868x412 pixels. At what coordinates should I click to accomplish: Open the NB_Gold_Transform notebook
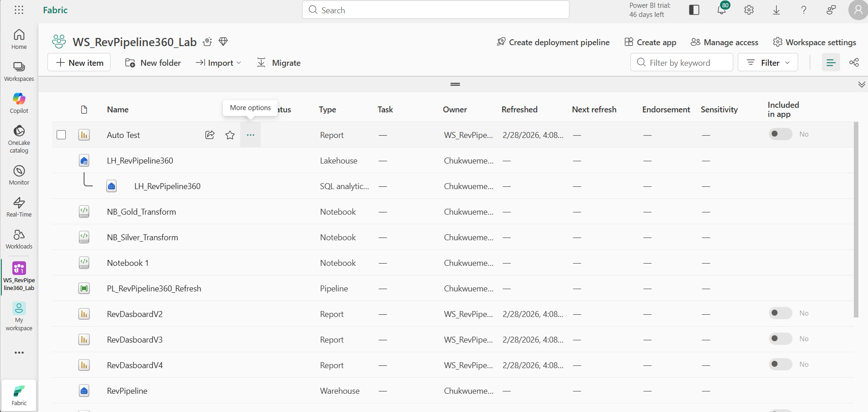click(x=141, y=212)
